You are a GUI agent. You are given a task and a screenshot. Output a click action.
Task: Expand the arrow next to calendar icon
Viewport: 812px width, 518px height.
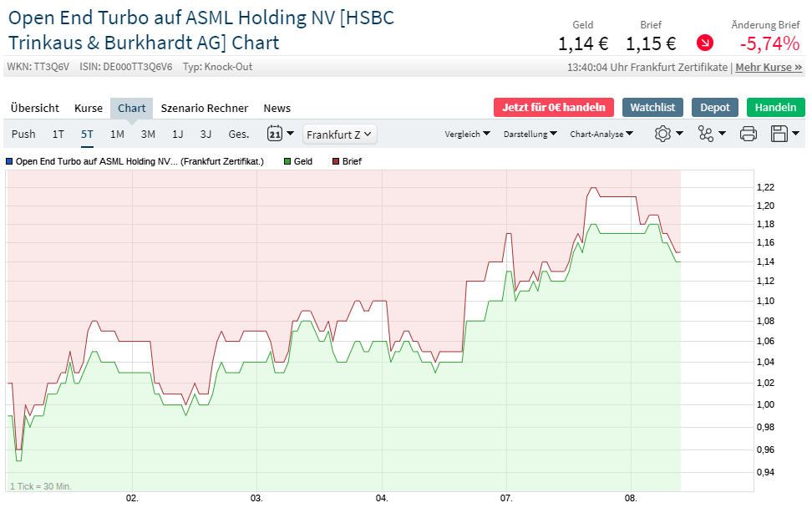click(x=291, y=134)
